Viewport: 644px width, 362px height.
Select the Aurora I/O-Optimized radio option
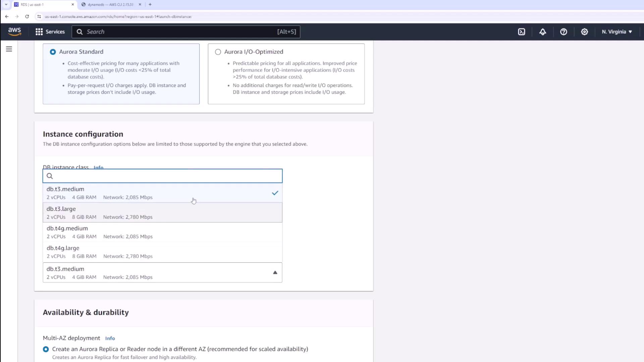pyautogui.click(x=218, y=52)
